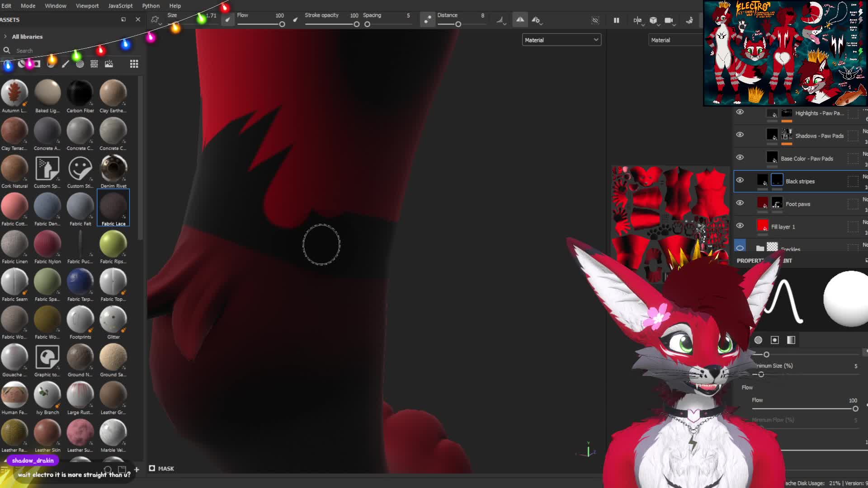Open perspective cube view dropdown
868x488 pixels.
[654, 20]
